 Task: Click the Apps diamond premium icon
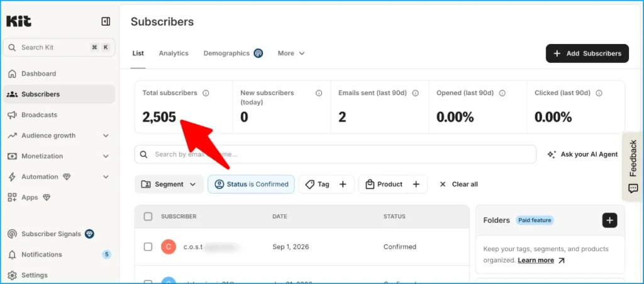[x=47, y=197]
